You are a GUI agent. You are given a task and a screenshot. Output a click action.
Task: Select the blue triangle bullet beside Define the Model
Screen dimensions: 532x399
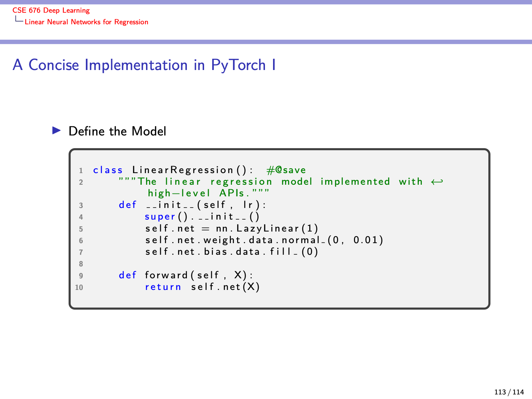coord(56,131)
